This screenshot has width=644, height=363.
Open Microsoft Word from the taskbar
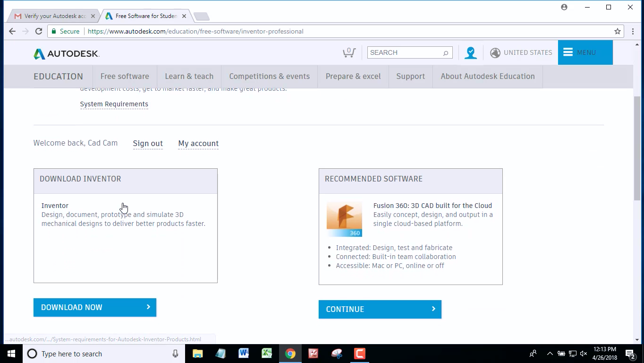coord(244,354)
